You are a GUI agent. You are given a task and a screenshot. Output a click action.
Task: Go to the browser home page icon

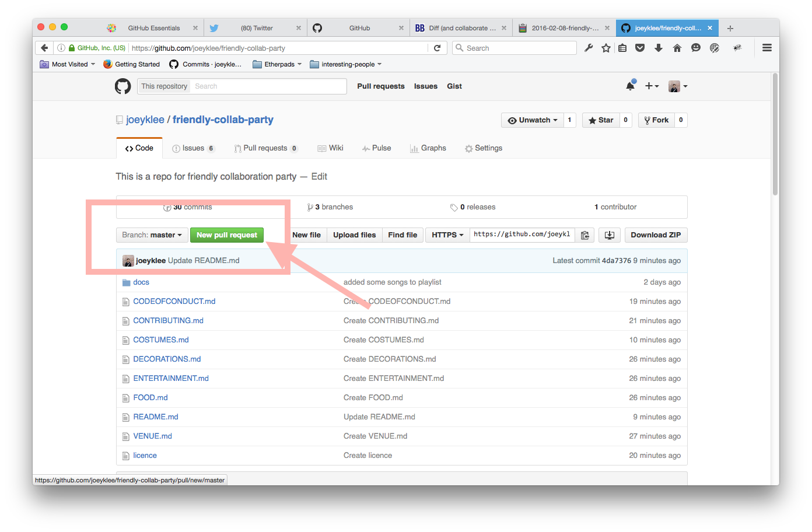(677, 48)
